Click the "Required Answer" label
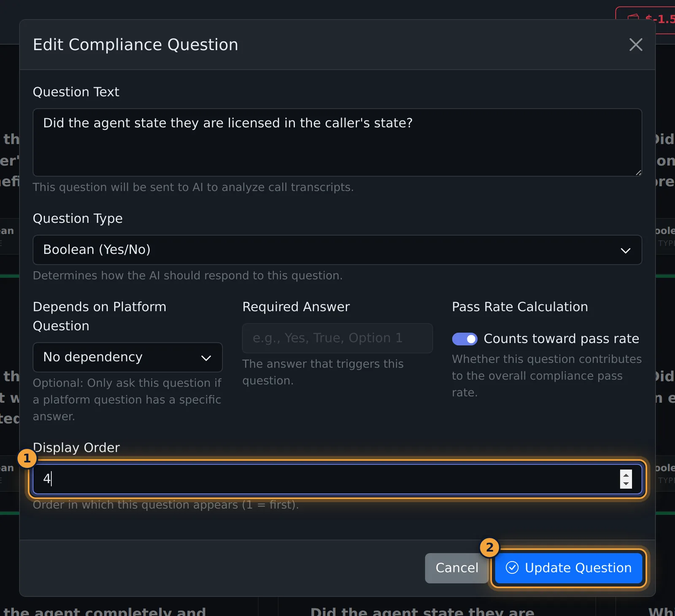Screen dimensions: 675x616 (296, 307)
